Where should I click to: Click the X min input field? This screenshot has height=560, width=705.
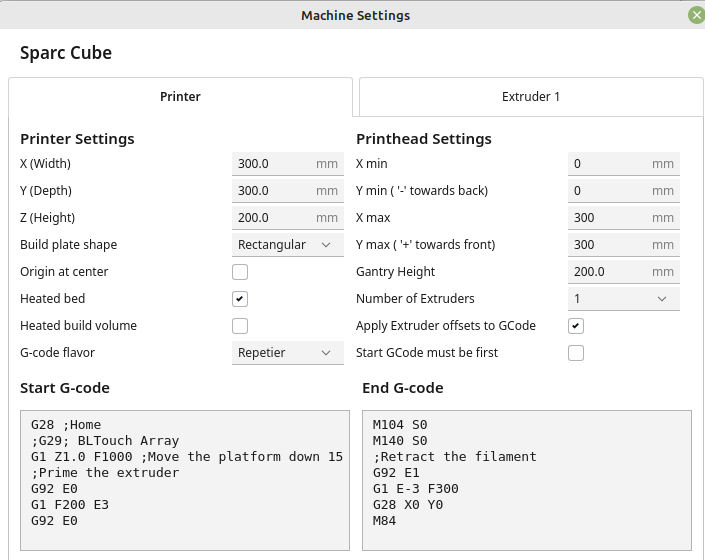(x=609, y=164)
